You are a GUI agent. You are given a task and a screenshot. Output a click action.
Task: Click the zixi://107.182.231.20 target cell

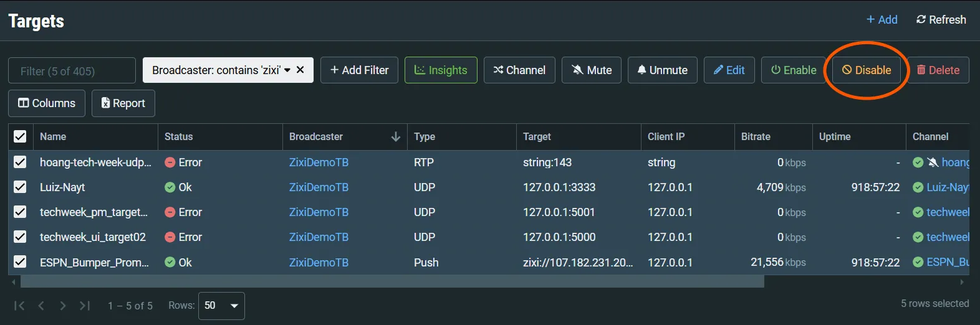pos(578,263)
